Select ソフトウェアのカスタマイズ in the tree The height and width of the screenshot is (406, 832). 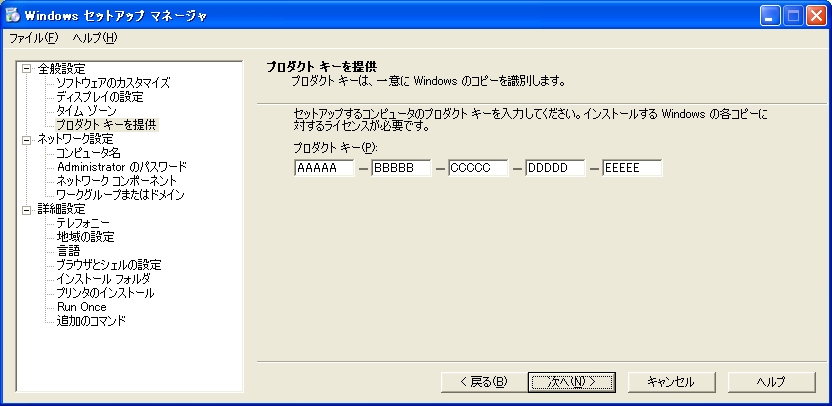click(113, 83)
